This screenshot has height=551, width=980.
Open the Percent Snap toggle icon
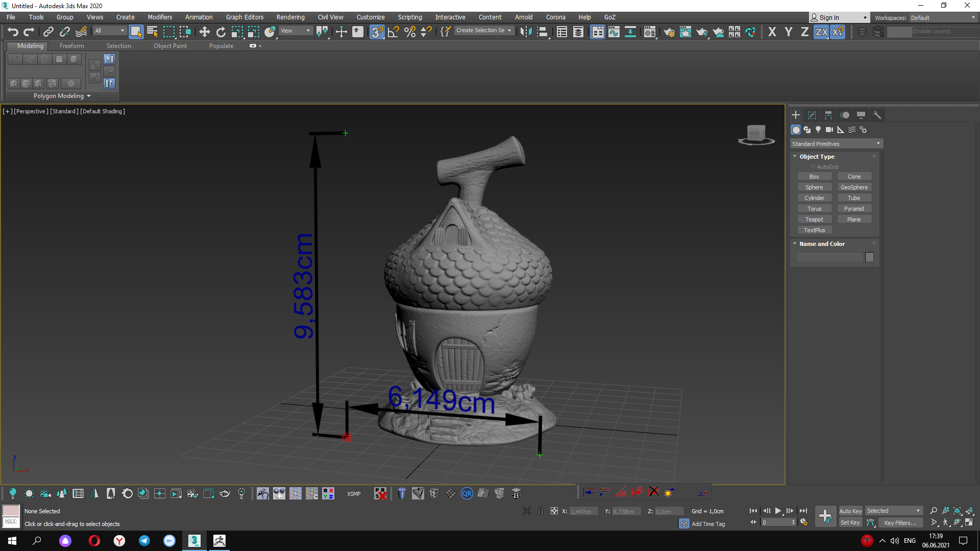point(409,32)
